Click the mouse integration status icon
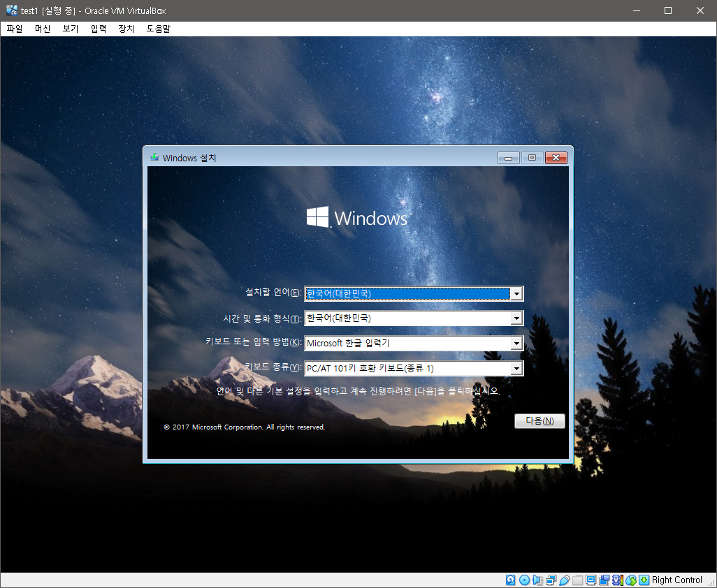The height and width of the screenshot is (588, 717). pyautogui.click(x=631, y=580)
